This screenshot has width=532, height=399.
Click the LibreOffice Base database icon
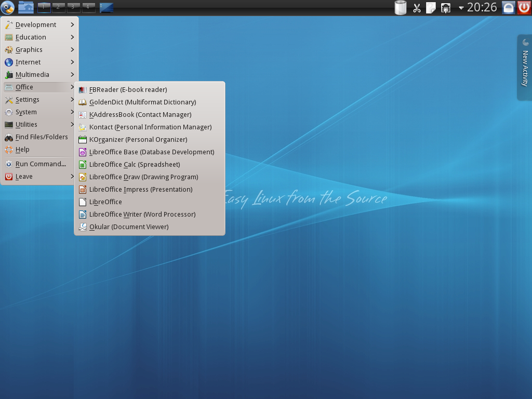point(83,152)
